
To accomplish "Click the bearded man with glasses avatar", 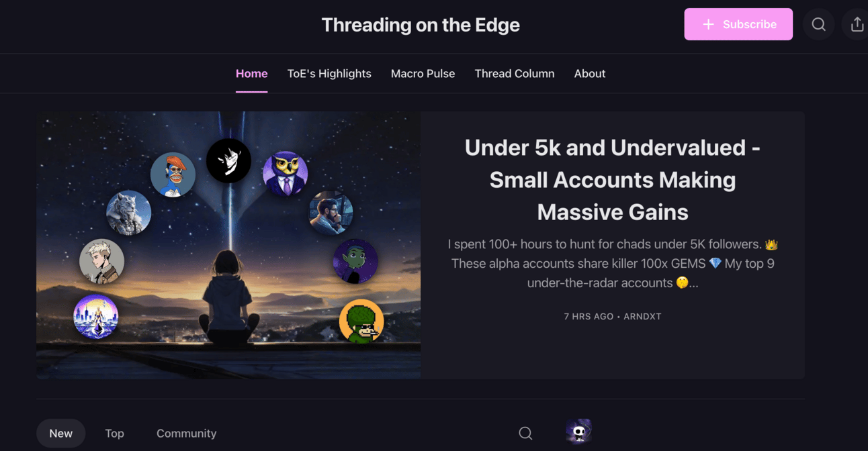I will pos(331,213).
